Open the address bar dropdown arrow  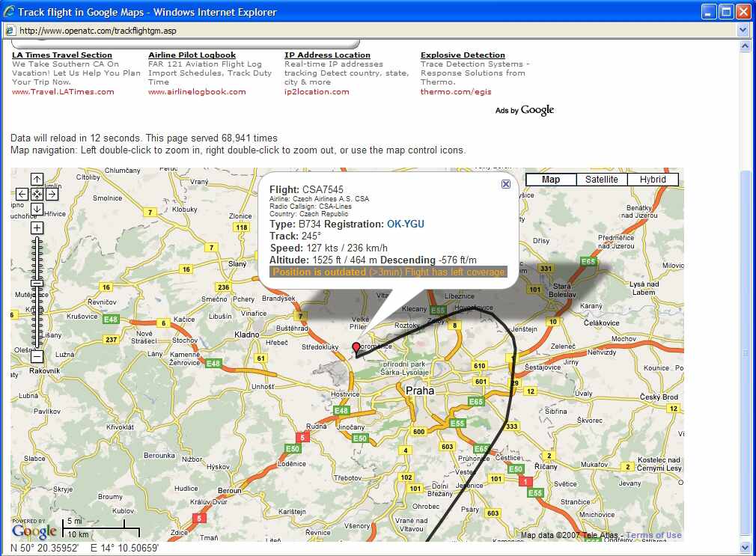coord(743,31)
